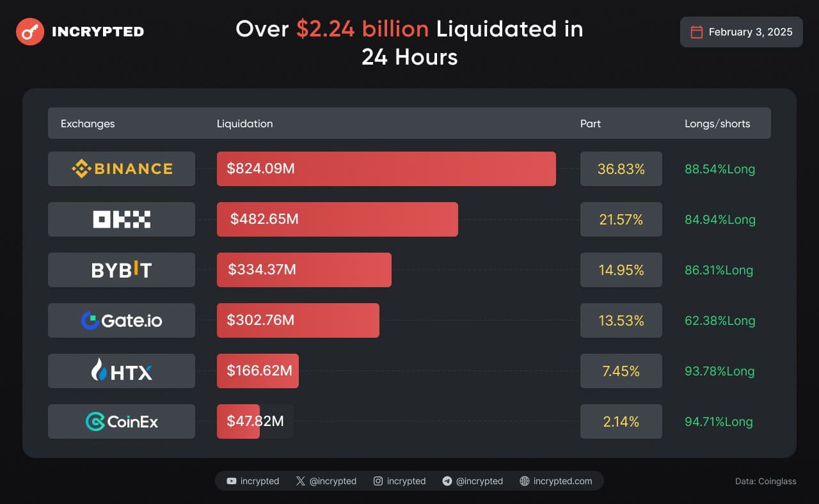Viewport: 819px width, 504px height.
Task: Open the Instagram icon for incrypted
Action: [378, 481]
